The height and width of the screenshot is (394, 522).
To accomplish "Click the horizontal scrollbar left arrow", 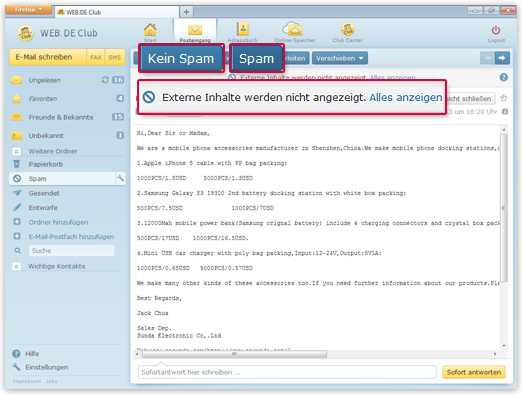I will pos(137,354).
